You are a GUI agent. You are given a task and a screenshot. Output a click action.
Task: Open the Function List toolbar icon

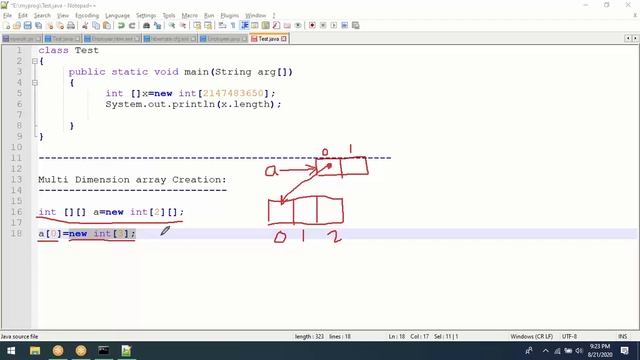pyautogui.click(x=276, y=25)
